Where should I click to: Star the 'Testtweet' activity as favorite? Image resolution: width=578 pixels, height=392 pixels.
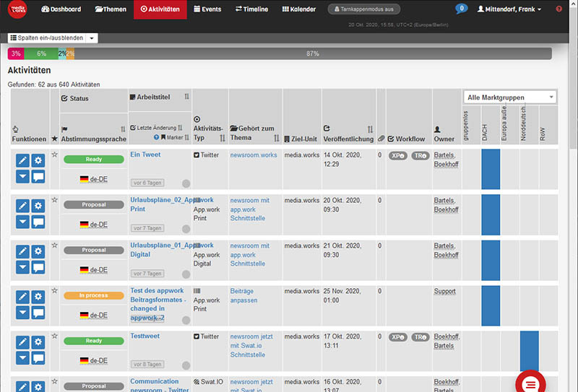pyautogui.click(x=55, y=336)
